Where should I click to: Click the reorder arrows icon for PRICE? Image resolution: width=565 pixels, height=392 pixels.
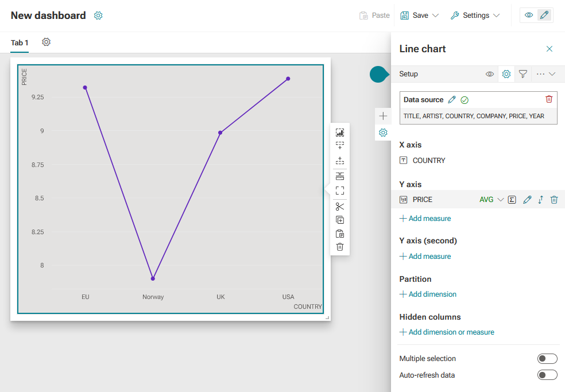[540, 200]
